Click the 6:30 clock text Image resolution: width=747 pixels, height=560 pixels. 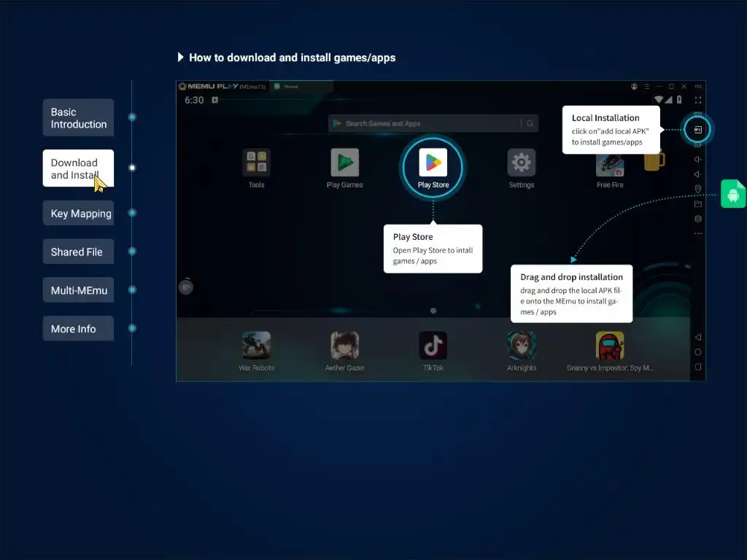pyautogui.click(x=194, y=100)
